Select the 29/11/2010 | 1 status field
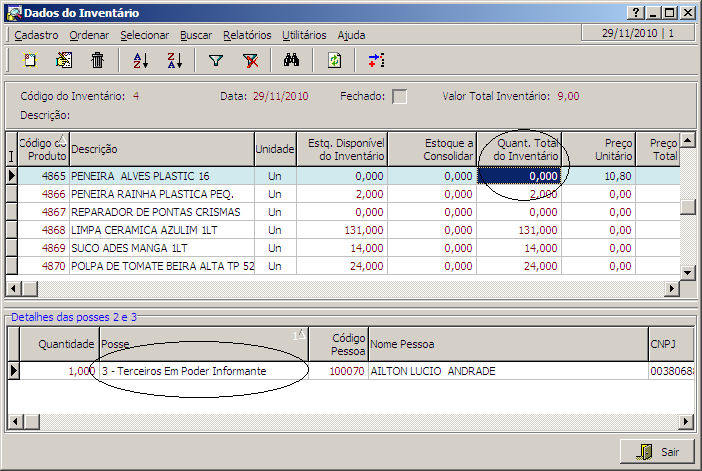This screenshot has height=471, width=702. [638, 33]
